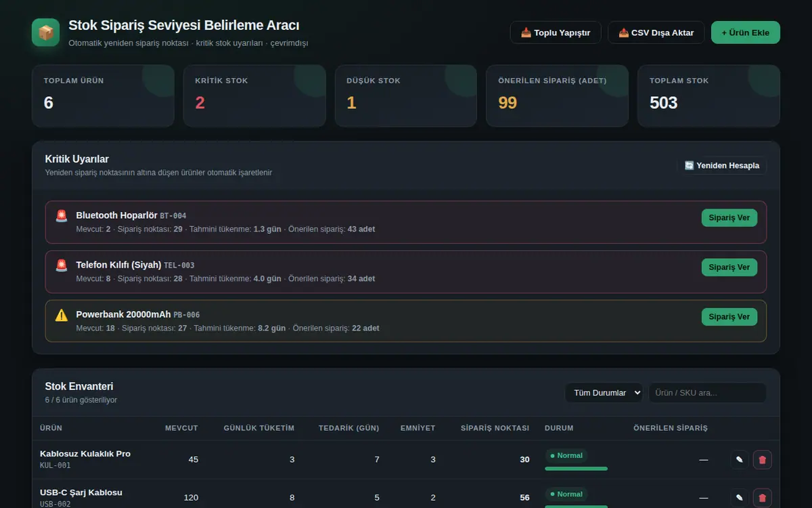
Task: Select the Önerilen Sipariş (Adet) summary card
Action: coord(558,96)
